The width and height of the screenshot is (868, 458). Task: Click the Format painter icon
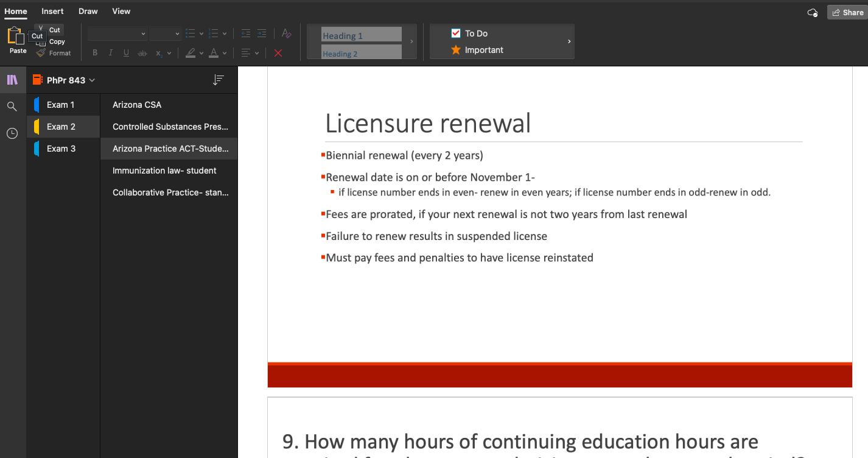pos(41,53)
